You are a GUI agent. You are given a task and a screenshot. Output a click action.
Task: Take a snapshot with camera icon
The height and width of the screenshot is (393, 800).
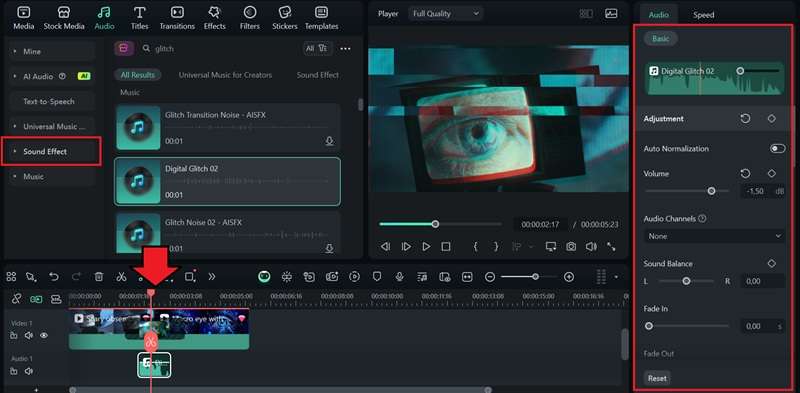point(571,247)
